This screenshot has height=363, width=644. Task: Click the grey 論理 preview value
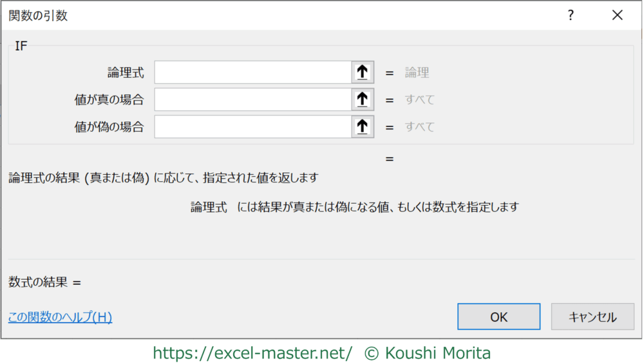(417, 73)
